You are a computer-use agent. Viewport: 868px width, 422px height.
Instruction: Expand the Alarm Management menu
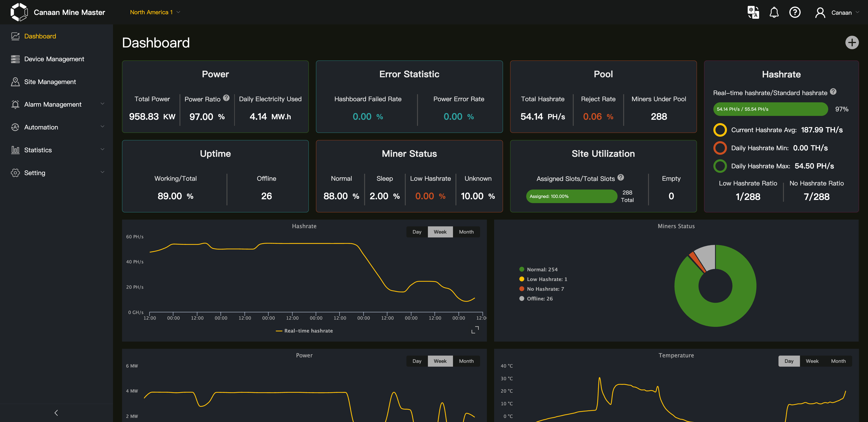pyautogui.click(x=53, y=104)
